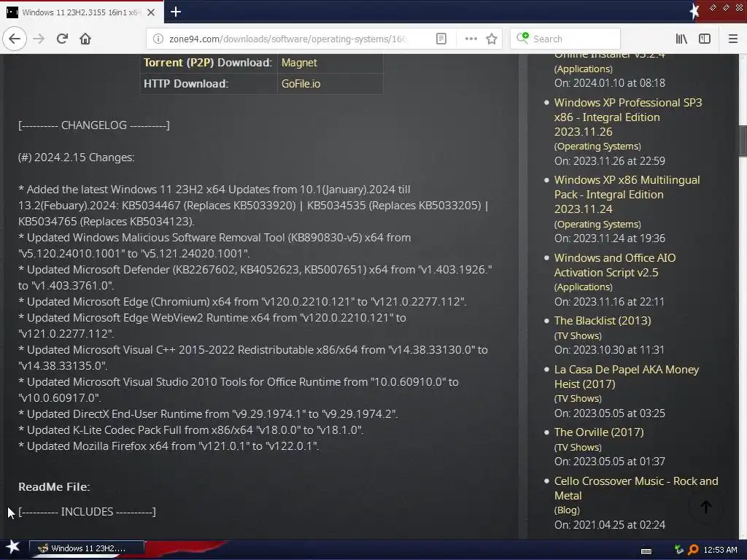Bookmark this page with star icon
Viewport: 747px width, 560px height.
[x=492, y=39]
